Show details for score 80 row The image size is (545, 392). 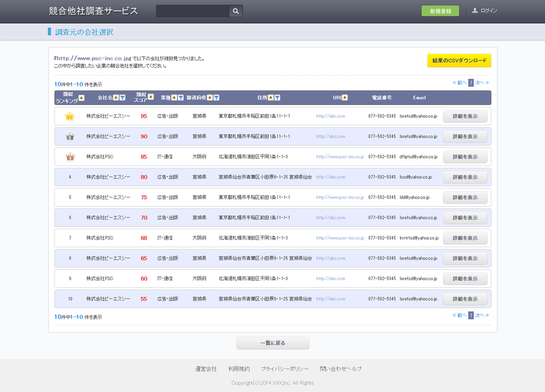tap(465, 177)
